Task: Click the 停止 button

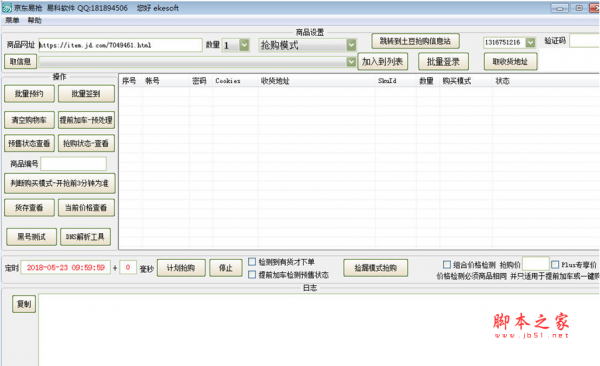Action: pos(226,268)
